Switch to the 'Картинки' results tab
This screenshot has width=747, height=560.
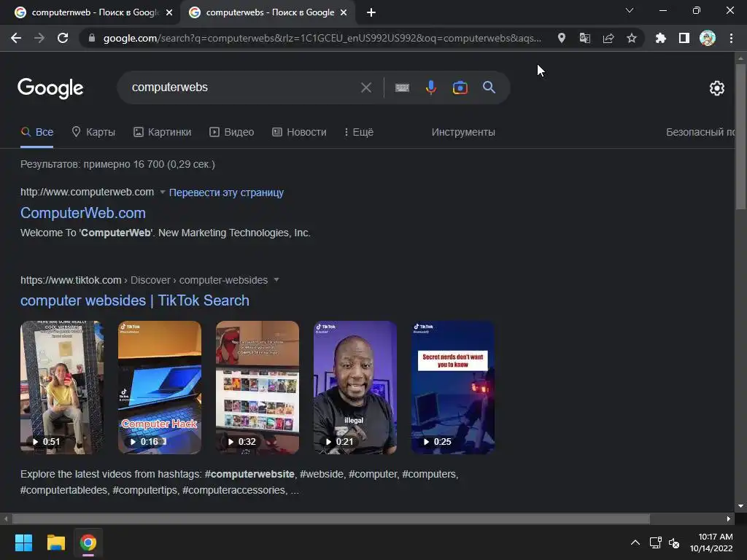coord(163,132)
